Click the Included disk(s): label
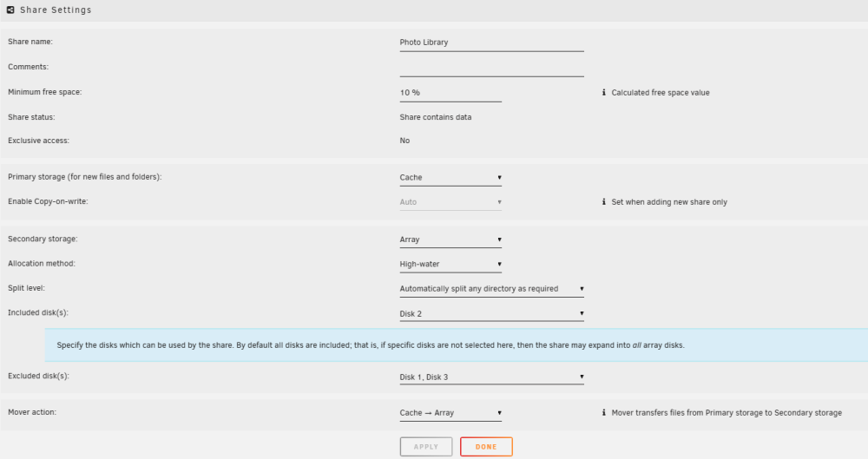Image resolution: width=868 pixels, height=459 pixels. [38, 313]
